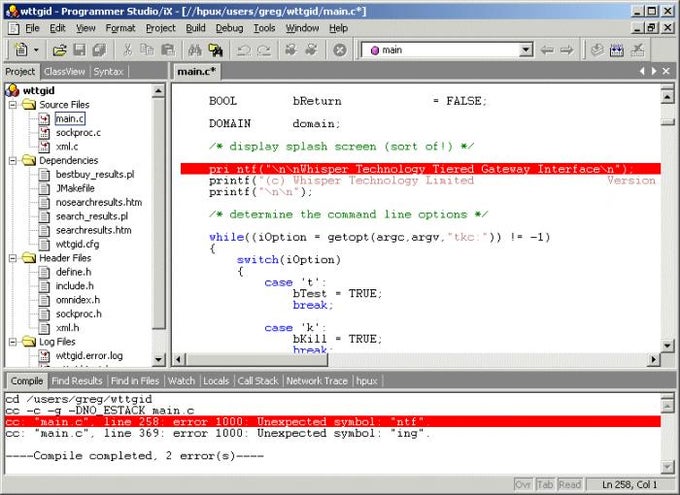
Task: Switch to the Find Results tab
Action: click(x=77, y=381)
